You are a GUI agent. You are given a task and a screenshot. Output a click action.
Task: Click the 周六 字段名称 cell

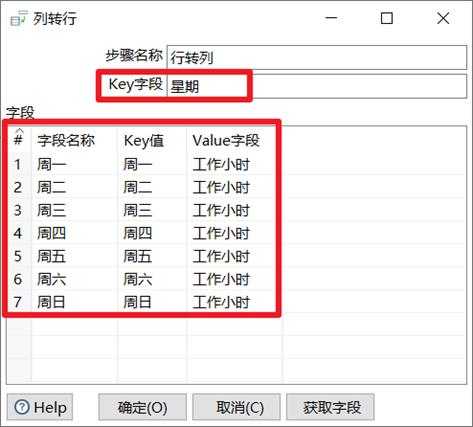click(x=74, y=279)
